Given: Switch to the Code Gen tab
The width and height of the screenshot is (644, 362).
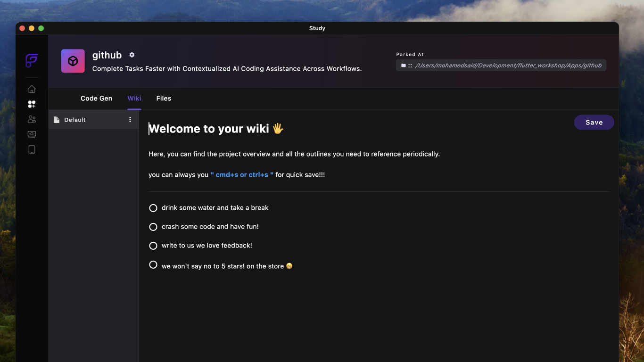Looking at the screenshot, I should pyautogui.click(x=96, y=99).
